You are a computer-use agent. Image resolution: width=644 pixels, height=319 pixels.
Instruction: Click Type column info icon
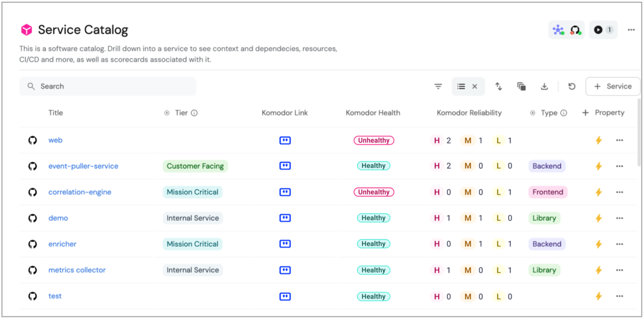click(x=563, y=113)
